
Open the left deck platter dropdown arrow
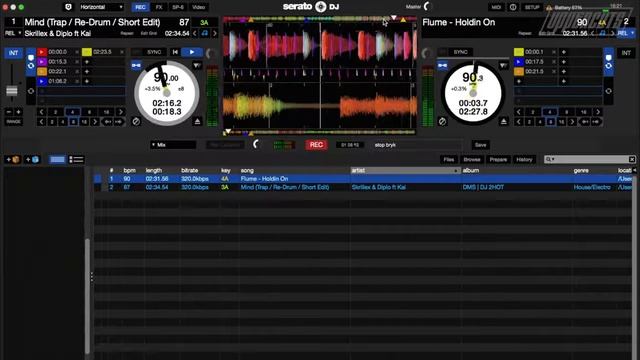[x=197, y=65]
